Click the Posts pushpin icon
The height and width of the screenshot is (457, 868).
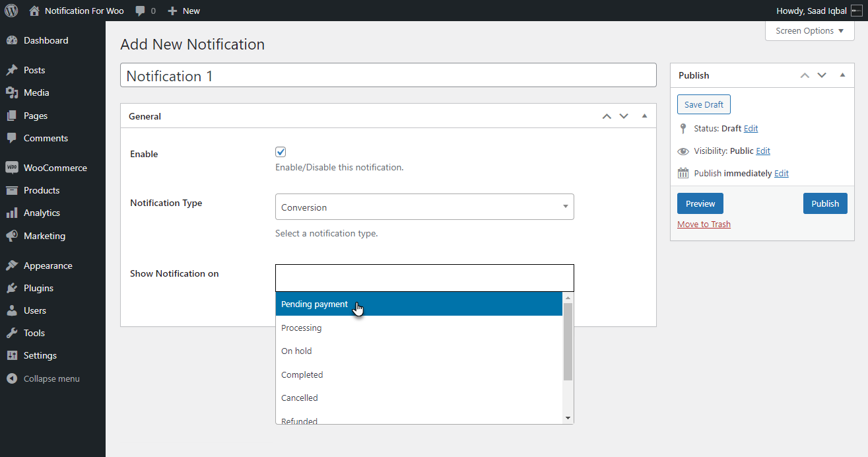[12, 70]
